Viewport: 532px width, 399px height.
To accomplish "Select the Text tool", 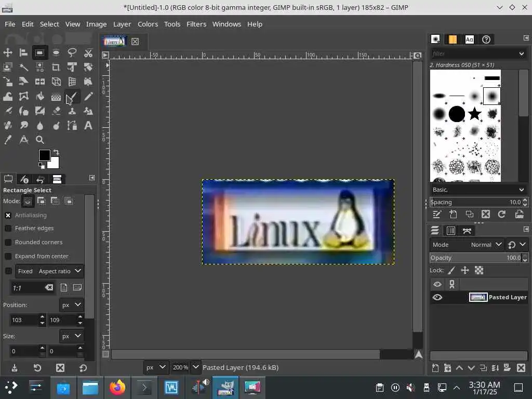I will 88,126.
